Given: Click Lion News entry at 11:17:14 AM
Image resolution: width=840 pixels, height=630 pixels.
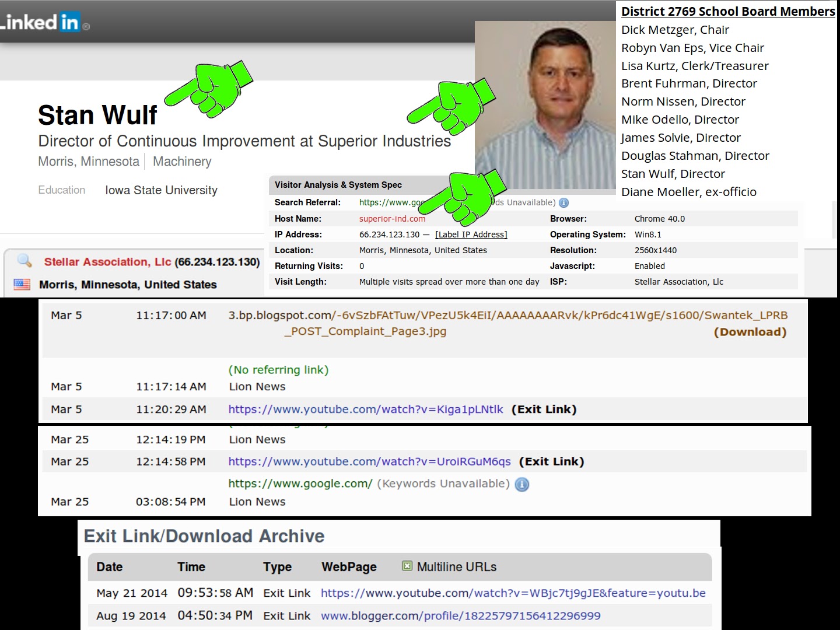Looking at the screenshot, I should pyautogui.click(x=257, y=387).
